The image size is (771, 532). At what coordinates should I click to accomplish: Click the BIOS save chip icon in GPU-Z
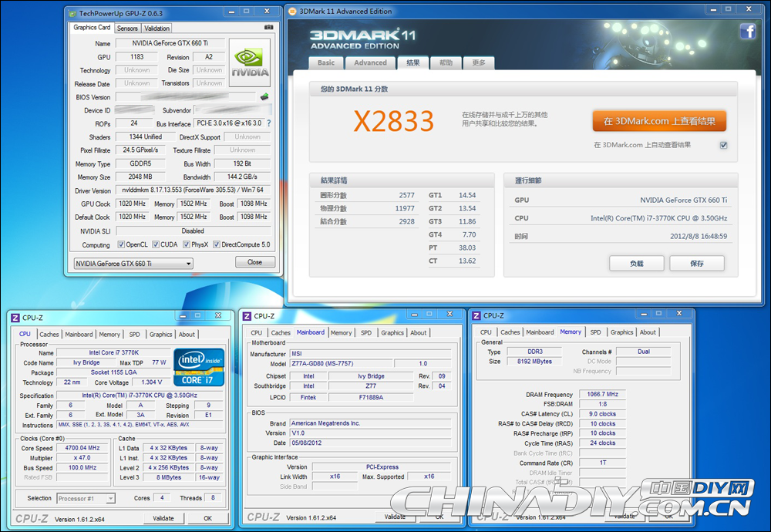pyautogui.click(x=264, y=96)
